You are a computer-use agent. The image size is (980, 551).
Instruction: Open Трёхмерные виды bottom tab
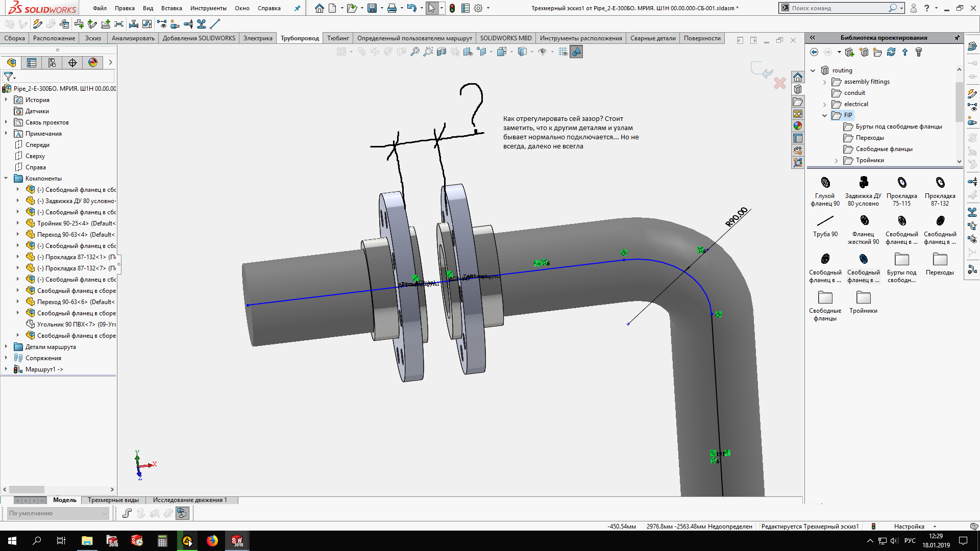click(x=113, y=500)
